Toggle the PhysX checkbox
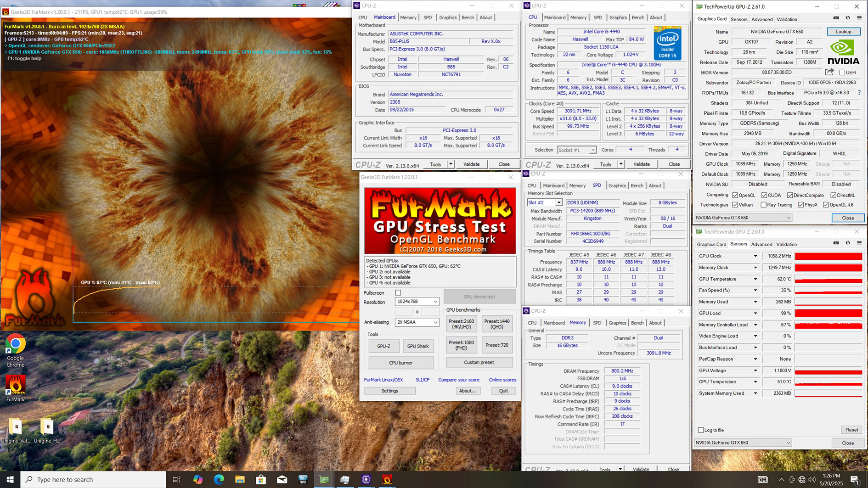Image resolution: width=868 pixels, height=488 pixels. 801,205
